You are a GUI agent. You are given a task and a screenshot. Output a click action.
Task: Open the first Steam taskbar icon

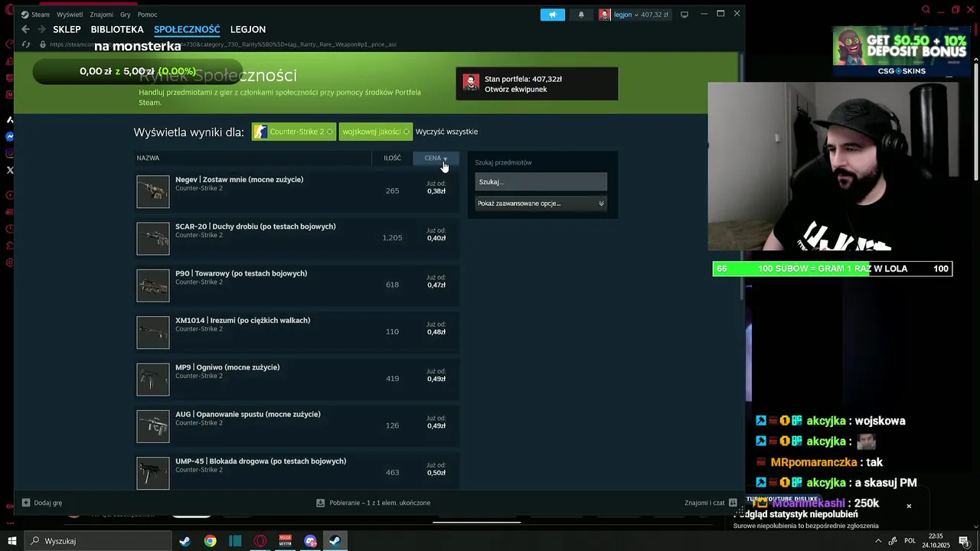click(185, 541)
